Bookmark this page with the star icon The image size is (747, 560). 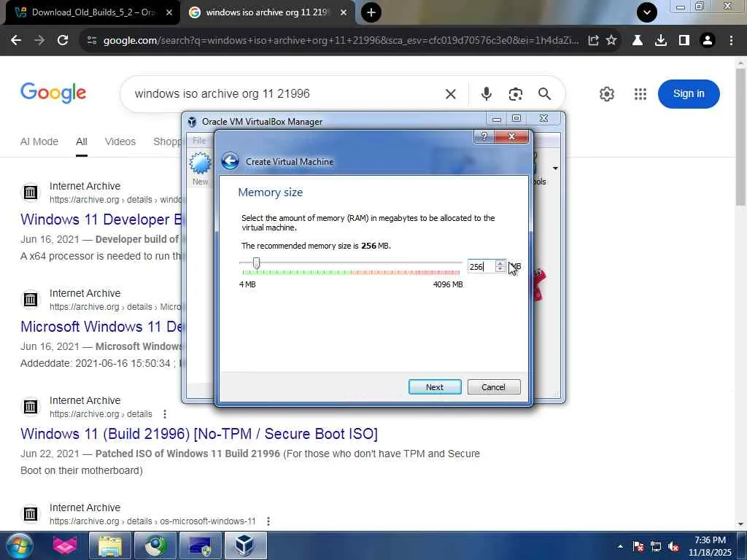coord(611,41)
